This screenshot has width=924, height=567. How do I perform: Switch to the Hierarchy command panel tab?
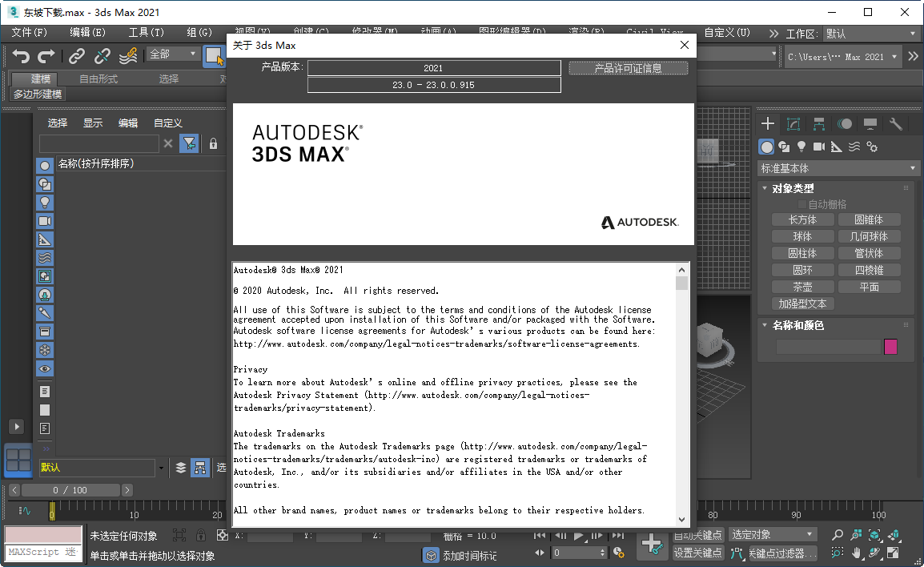pos(818,124)
